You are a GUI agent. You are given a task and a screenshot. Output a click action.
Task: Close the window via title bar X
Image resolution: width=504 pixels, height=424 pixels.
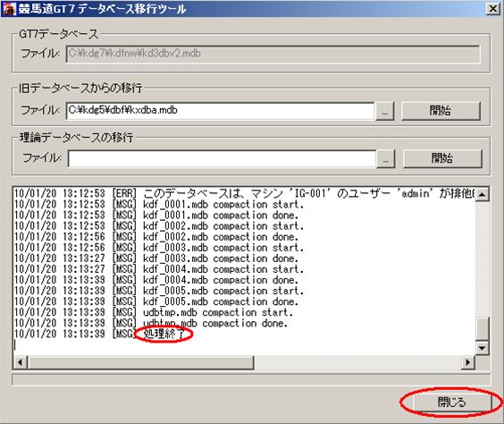(492, 9)
